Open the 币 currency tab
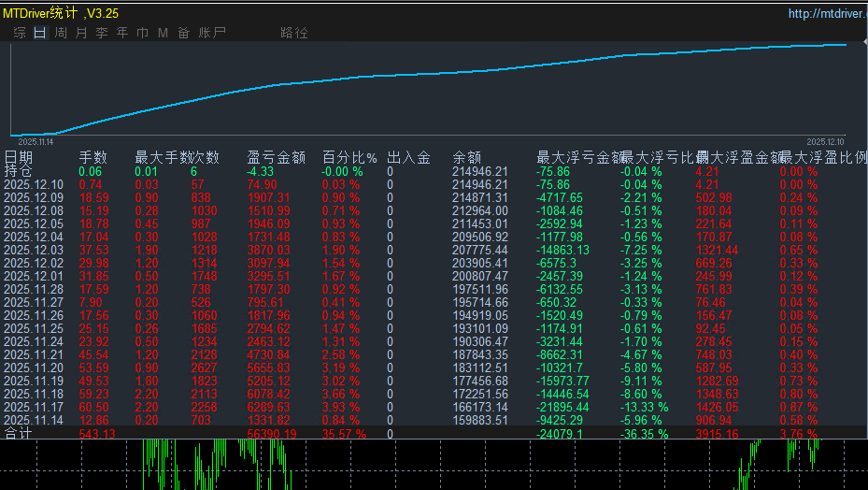 click(143, 33)
